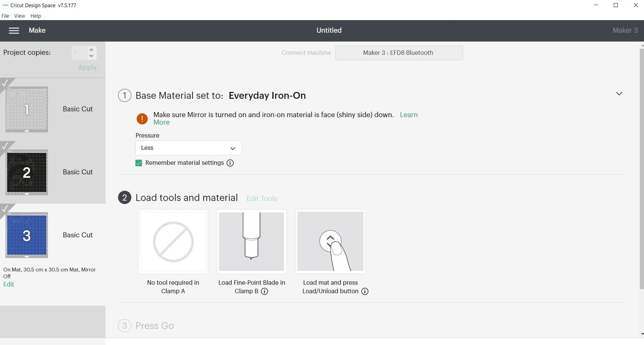
Task: Click Load tools and material heading
Action: point(186,198)
